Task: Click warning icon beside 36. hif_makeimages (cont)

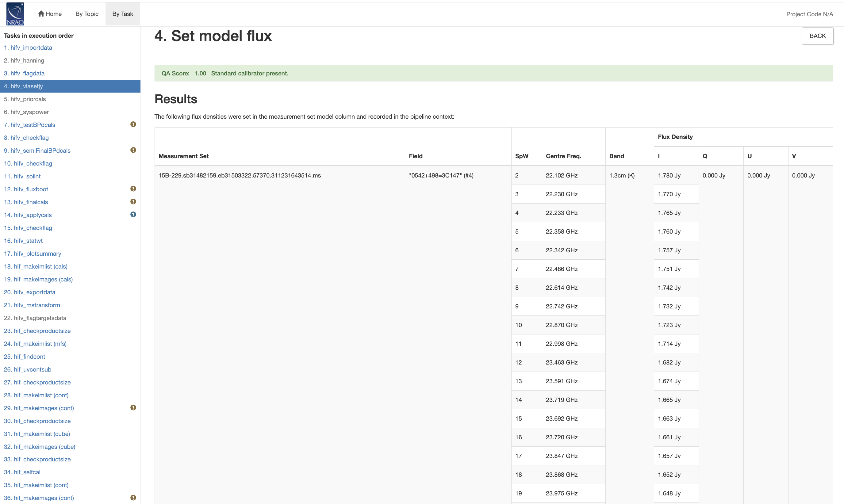Action: 133,498
